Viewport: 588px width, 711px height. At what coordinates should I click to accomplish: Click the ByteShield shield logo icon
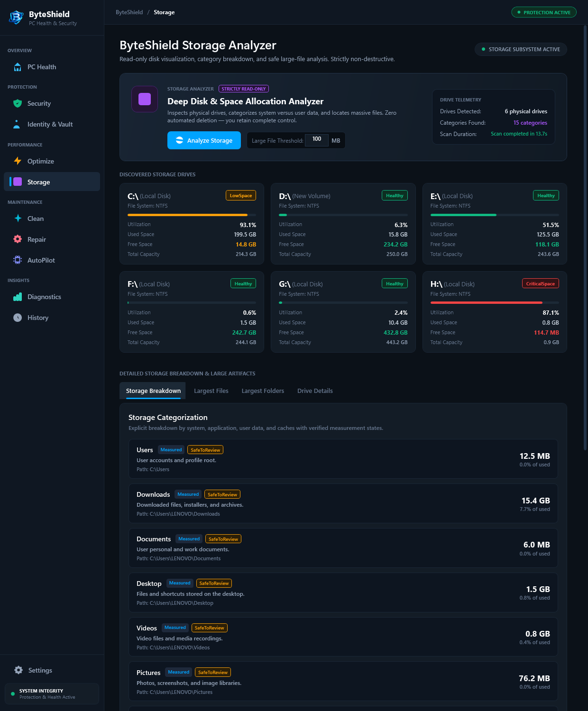(x=17, y=18)
